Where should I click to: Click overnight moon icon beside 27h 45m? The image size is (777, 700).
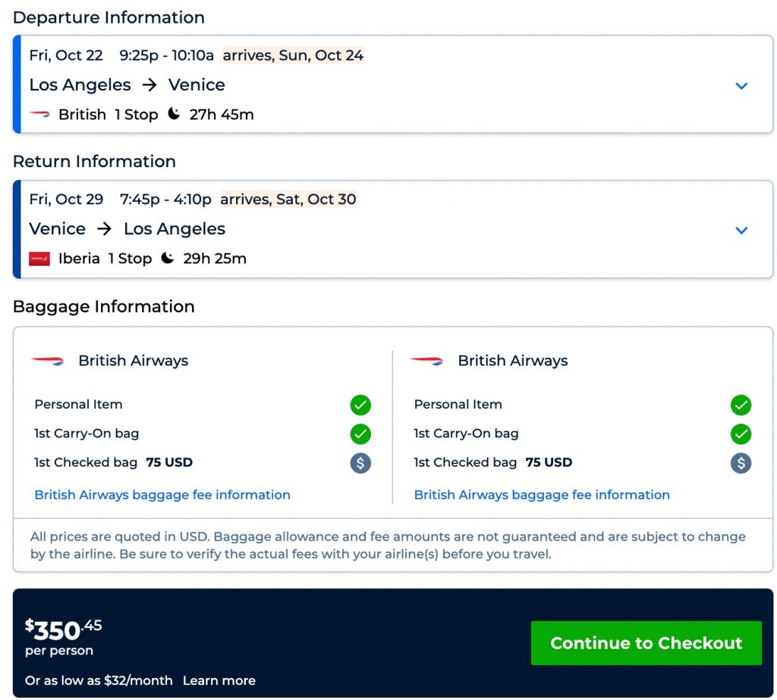tap(174, 114)
